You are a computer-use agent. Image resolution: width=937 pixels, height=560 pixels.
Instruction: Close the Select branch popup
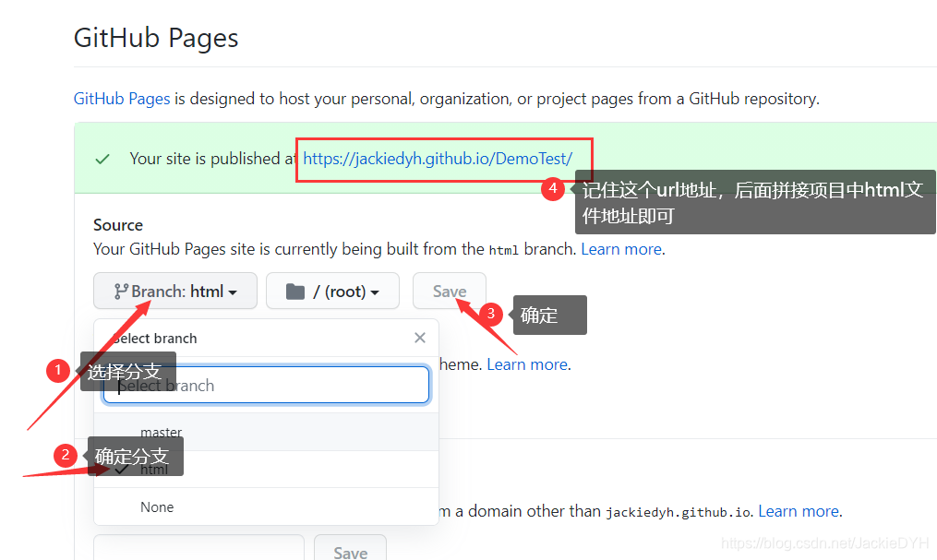pos(420,338)
